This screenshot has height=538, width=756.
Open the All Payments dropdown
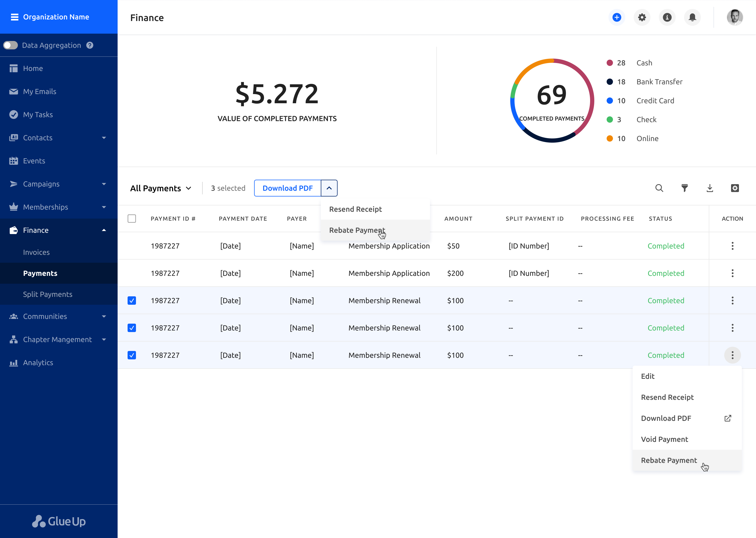pos(161,188)
